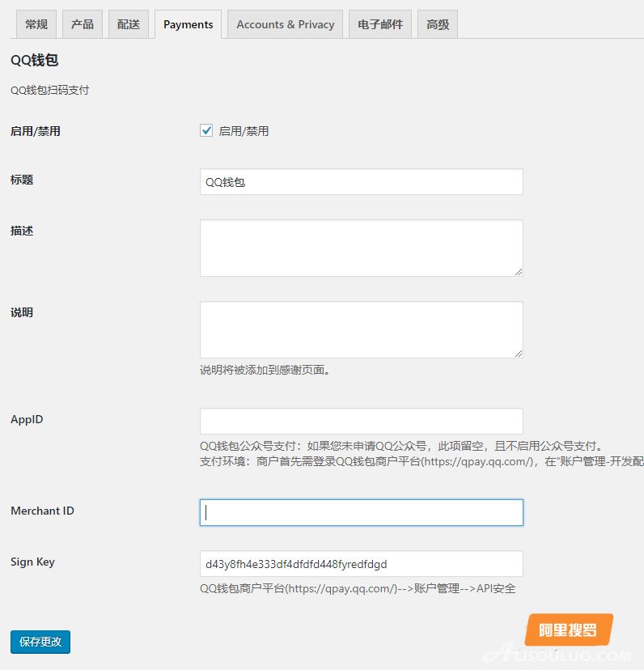644x670 pixels.
Task: Toggle the 启用/禁用 checkbox
Action: 206,130
